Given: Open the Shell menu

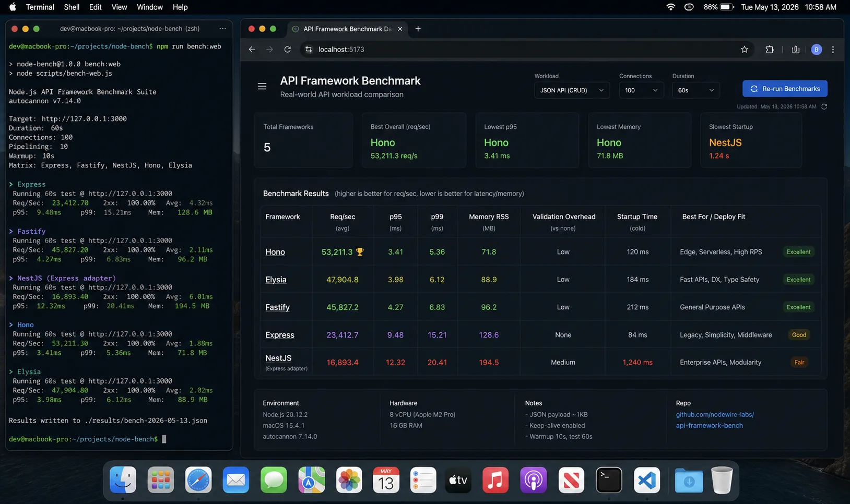Looking at the screenshot, I should click(x=72, y=7).
